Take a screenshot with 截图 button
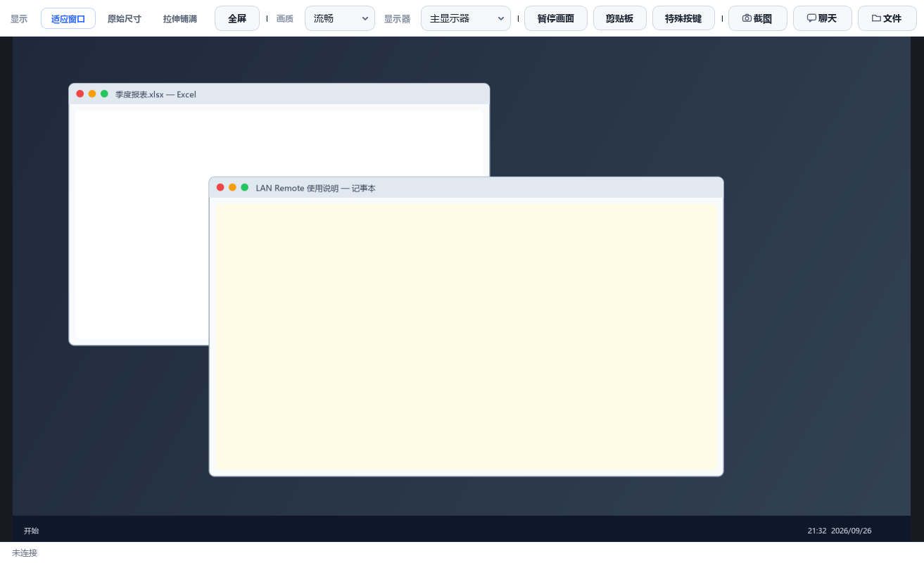Image resolution: width=924 pixels, height=563 pixels. coord(758,18)
